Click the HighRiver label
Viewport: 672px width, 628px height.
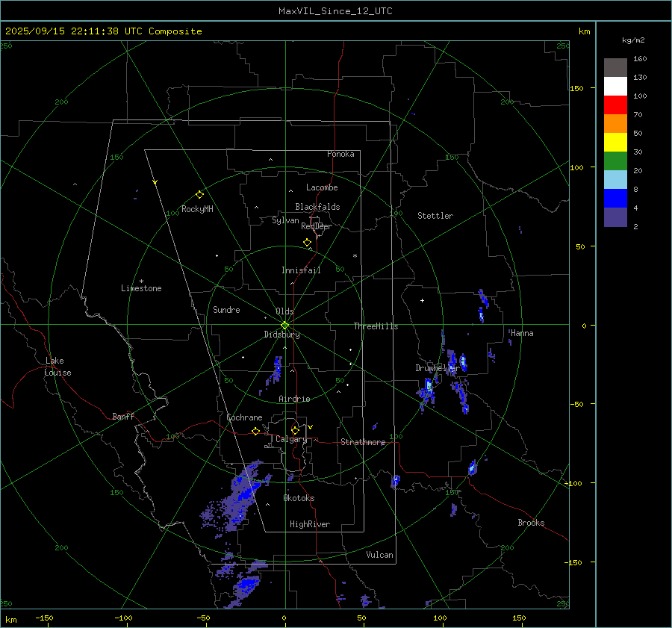coord(310,524)
